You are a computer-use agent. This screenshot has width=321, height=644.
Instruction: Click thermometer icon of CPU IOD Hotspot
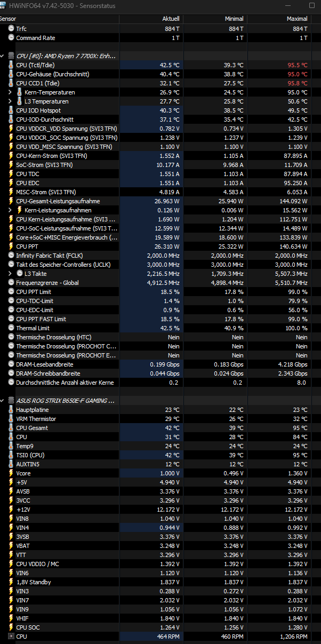coord(11,110)
